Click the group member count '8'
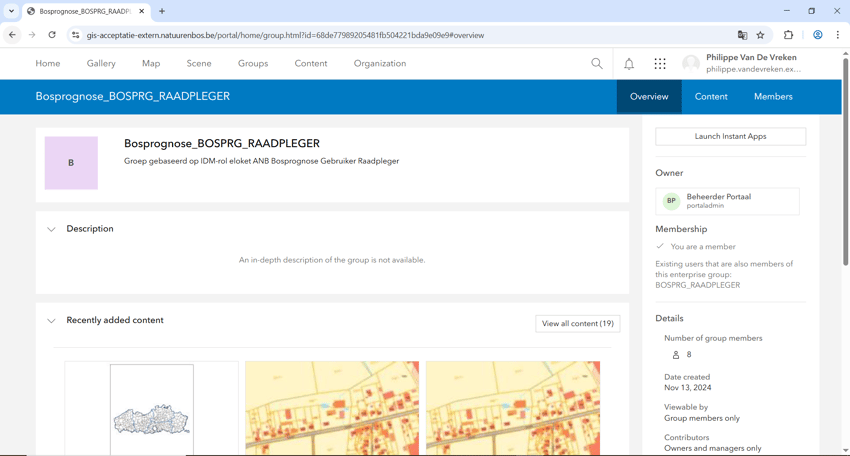 coord(689,355)
